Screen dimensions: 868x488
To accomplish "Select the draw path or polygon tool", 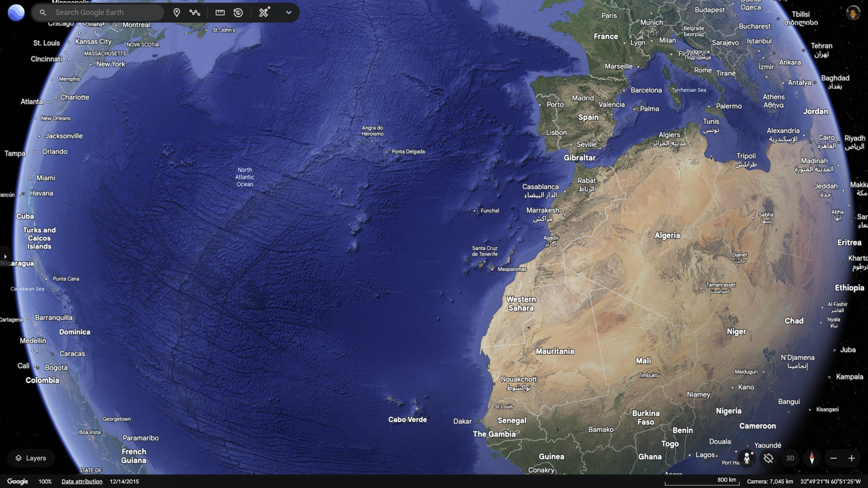I will [195, 13].
